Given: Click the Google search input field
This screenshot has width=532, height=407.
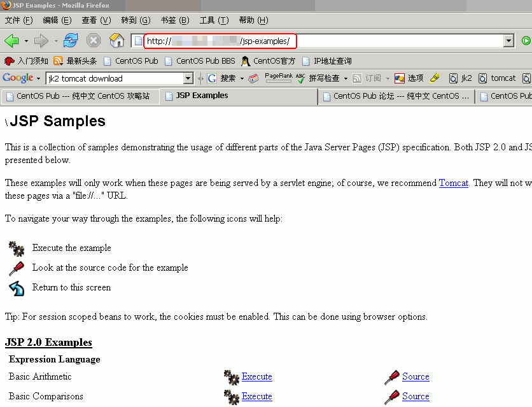Looking at the screenshot, I should (x=115, y=78).
